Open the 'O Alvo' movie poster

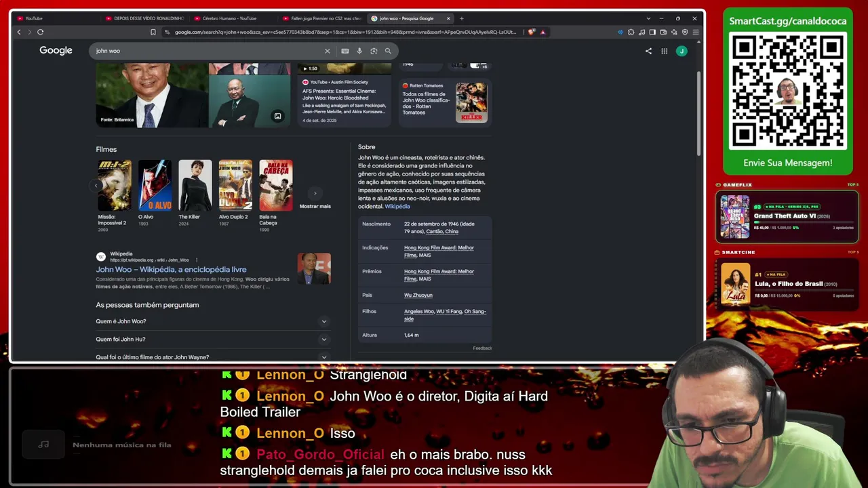(155, 185)
